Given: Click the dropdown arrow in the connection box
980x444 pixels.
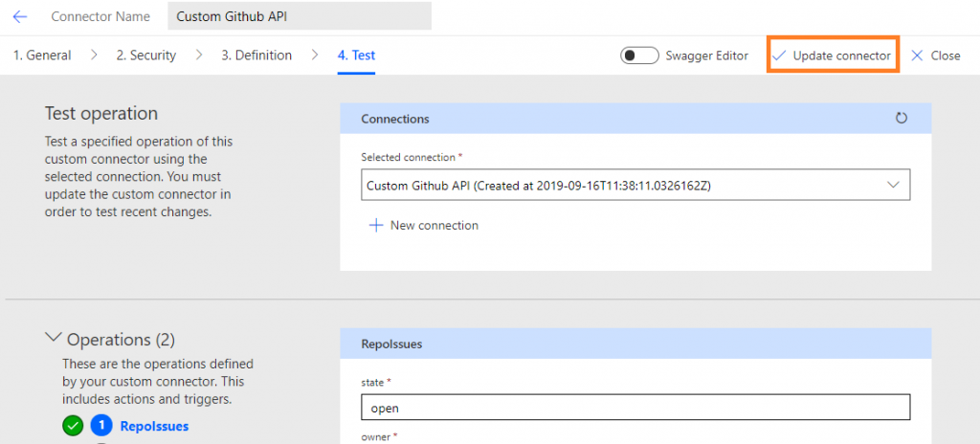Looking at the screenshot, I should [x=893, y=185].
